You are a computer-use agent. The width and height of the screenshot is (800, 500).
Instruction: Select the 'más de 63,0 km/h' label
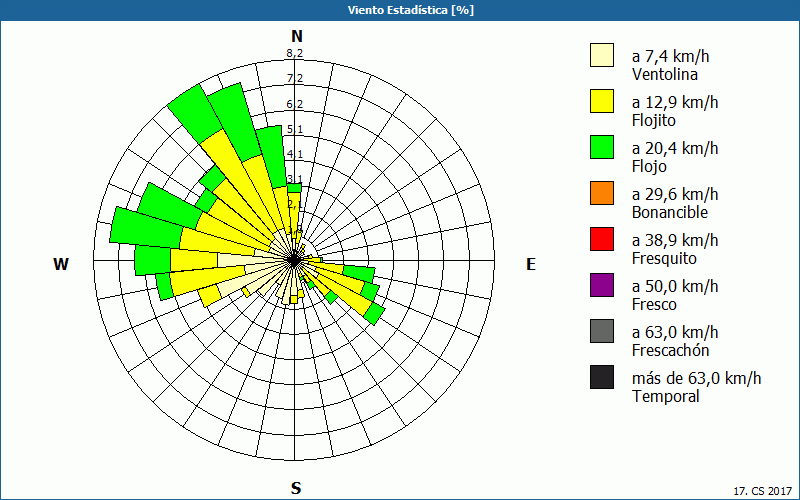tap(696, 378)
